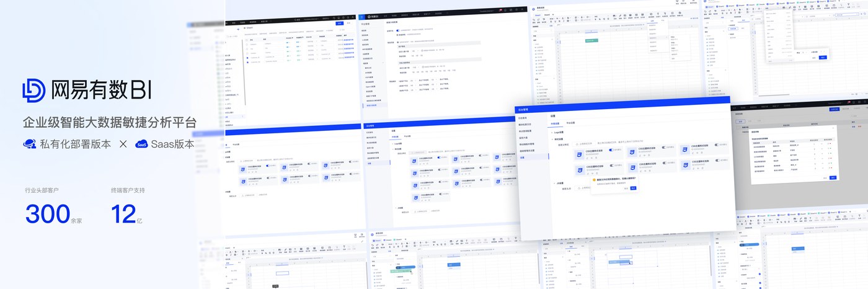The height and width of the screenshot is (289, 868).
Task: Open 移动端版本管理 in the 后台管理 sidebar
Action: point(527,144)
